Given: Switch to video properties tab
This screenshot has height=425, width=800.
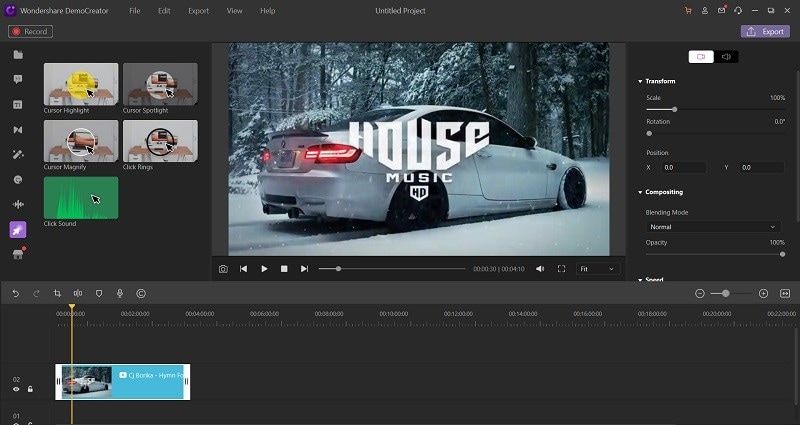Looking at the screenshot, I should click(701, 57).
